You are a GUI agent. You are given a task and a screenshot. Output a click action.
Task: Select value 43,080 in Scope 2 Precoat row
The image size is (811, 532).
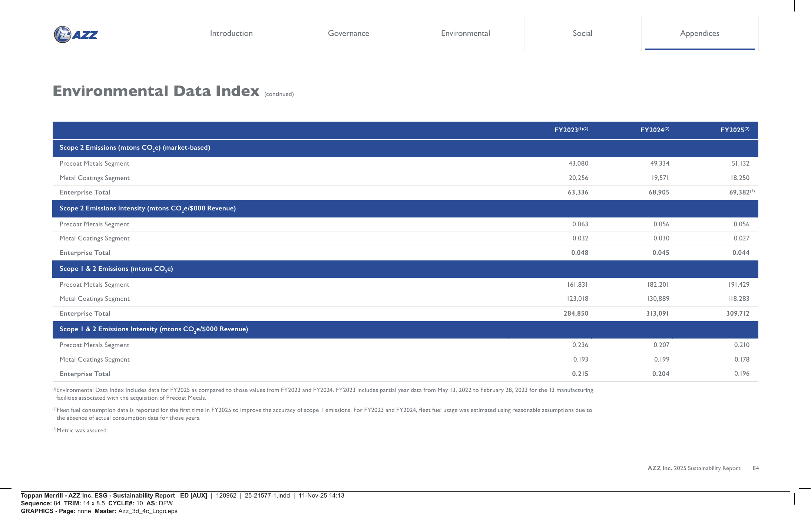578,163
